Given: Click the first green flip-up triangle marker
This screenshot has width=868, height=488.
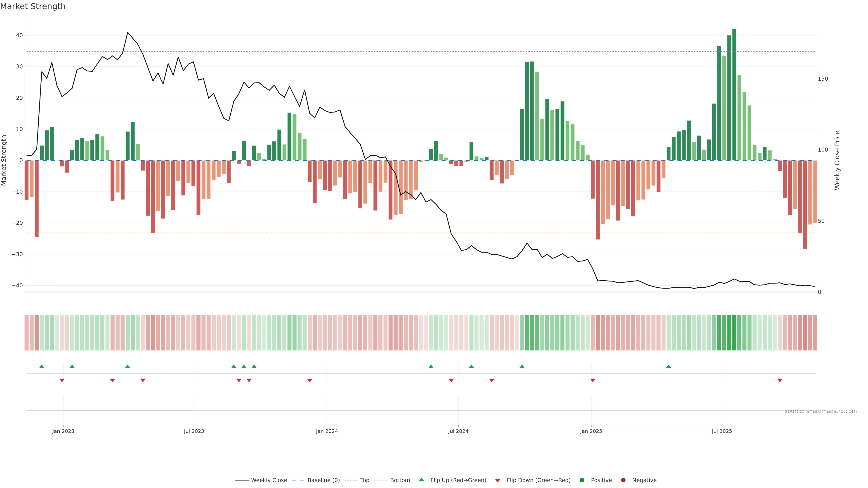Looking at the screenshot, I should 42,366.
